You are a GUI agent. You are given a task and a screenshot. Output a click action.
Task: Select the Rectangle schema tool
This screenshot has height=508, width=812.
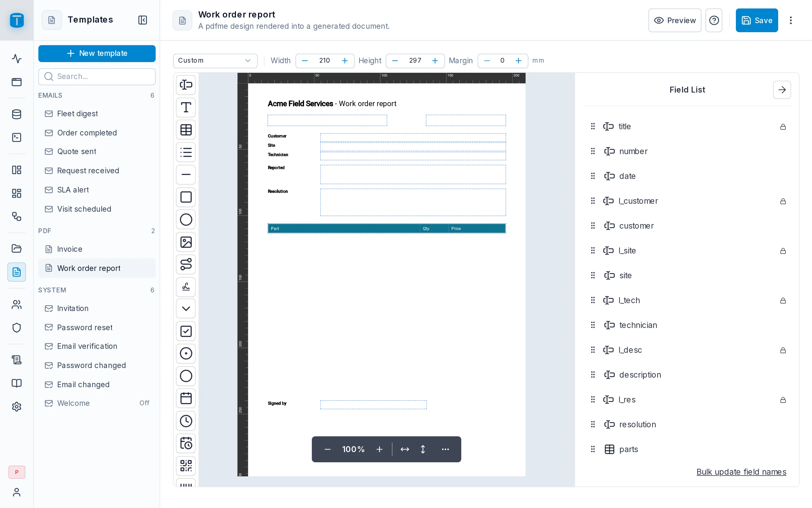pos(186,197)
